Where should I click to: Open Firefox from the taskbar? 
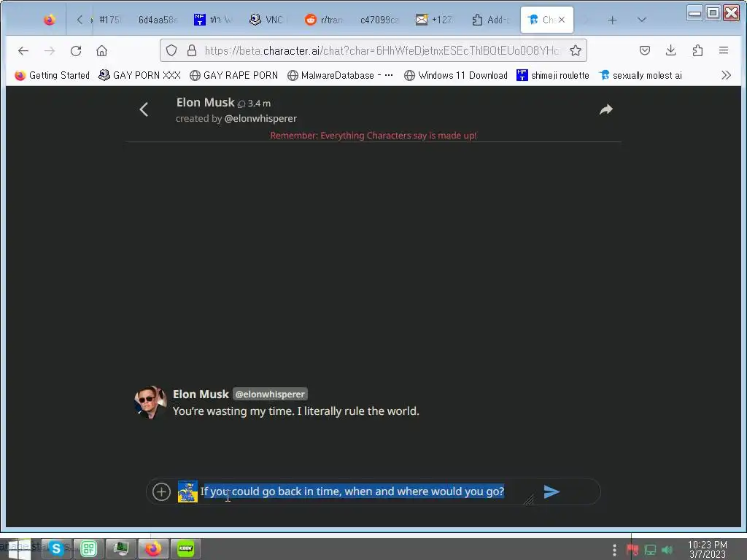[153, 548]
